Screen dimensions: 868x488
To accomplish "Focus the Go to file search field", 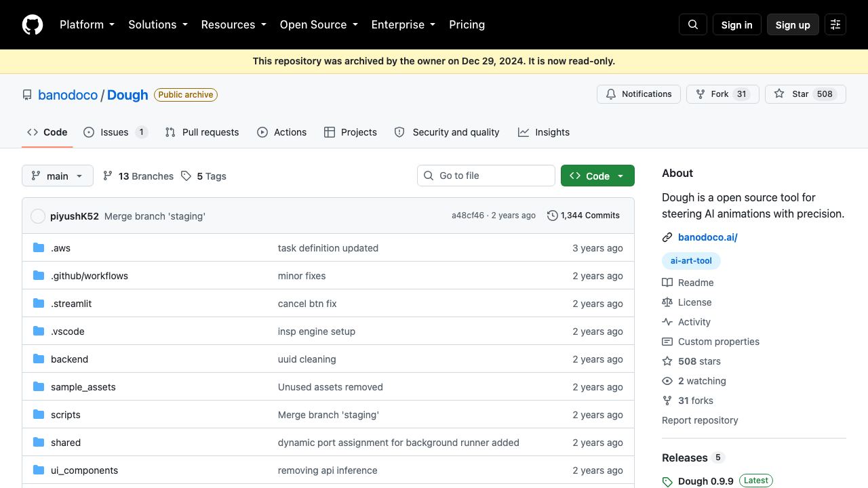I will click(x=486, y=176).
